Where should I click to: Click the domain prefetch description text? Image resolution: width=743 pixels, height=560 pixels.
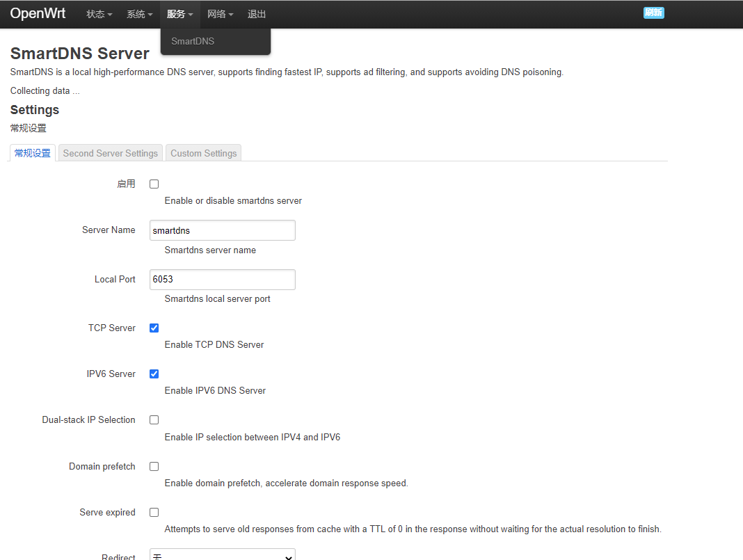[x=286, y=483]
